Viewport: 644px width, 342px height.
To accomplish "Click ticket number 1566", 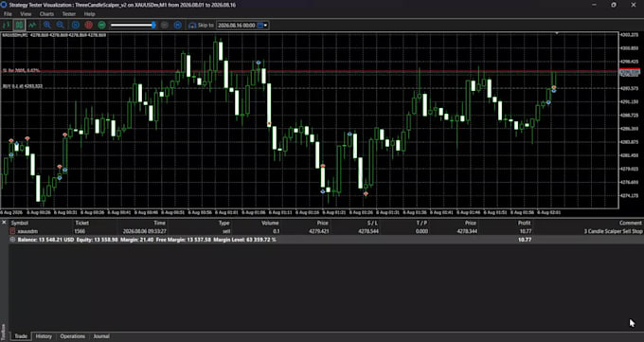I will coord(80,231).
